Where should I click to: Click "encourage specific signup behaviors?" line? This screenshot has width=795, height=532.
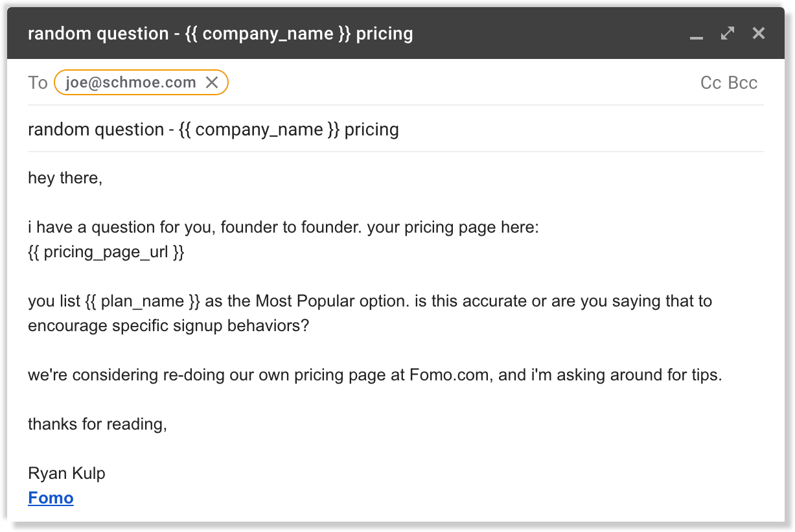coord(168,325)
